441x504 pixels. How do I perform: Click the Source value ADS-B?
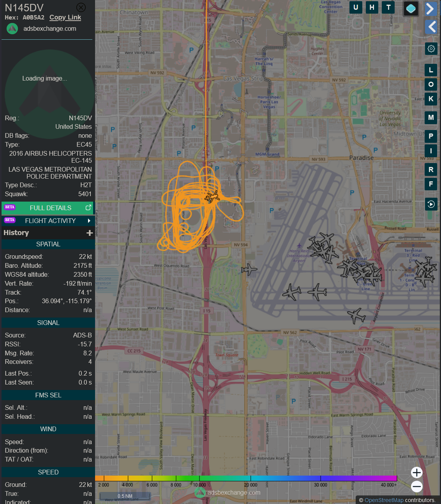tap(83, 335)
